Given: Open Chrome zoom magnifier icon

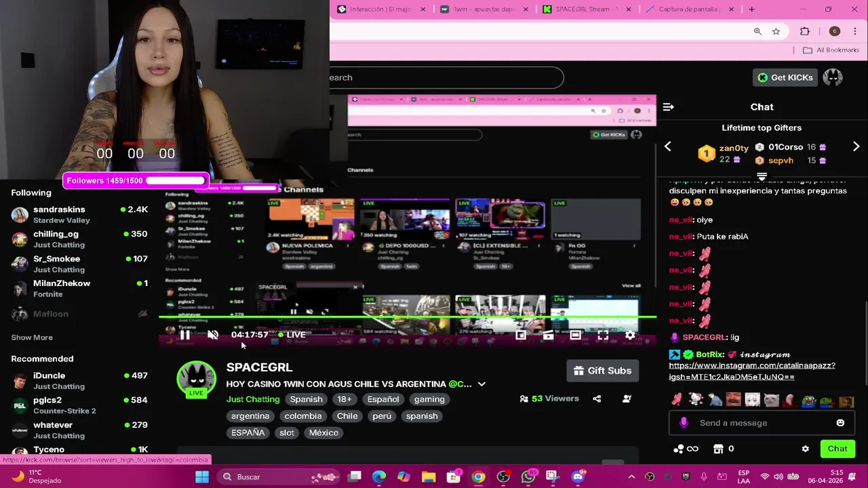Looking at the screenshot, I should pos(757,31).
